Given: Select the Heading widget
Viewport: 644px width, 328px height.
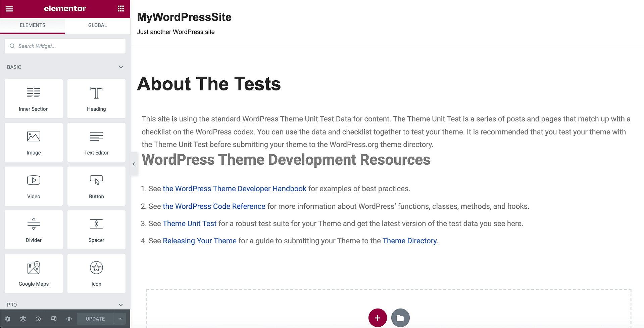Looking at the screenshot, I should click(x=96, y=98).
